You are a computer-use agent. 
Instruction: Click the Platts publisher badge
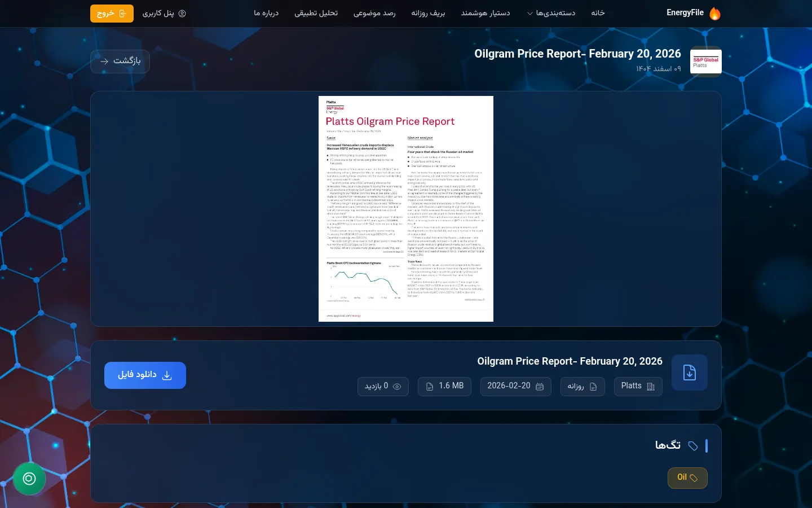pyautogui.click(x=638, y=386)
